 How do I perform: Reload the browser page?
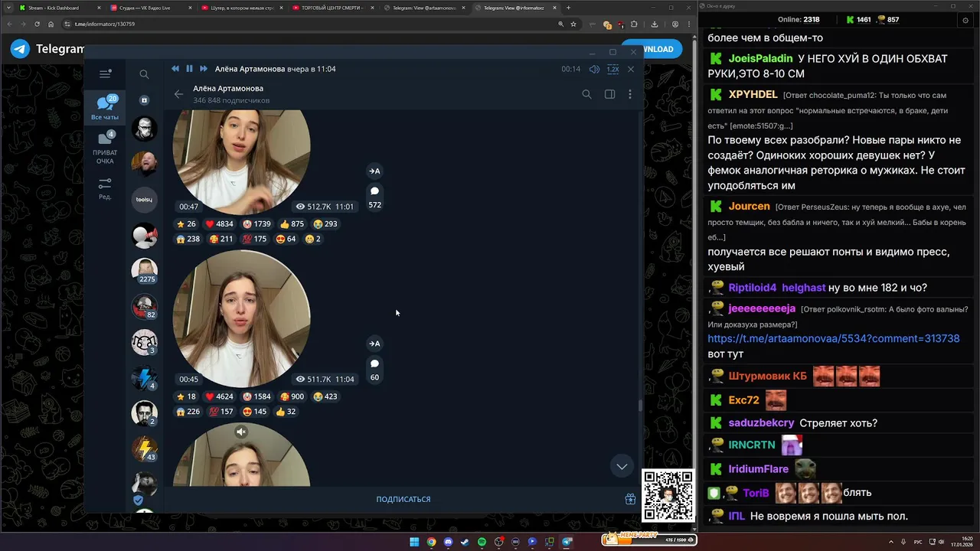(37, 24)
